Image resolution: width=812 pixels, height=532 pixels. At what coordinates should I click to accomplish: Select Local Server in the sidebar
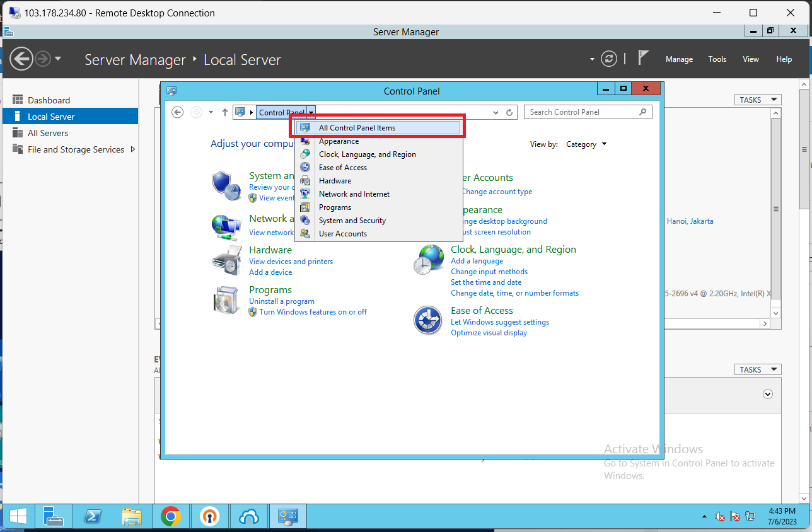70,117
